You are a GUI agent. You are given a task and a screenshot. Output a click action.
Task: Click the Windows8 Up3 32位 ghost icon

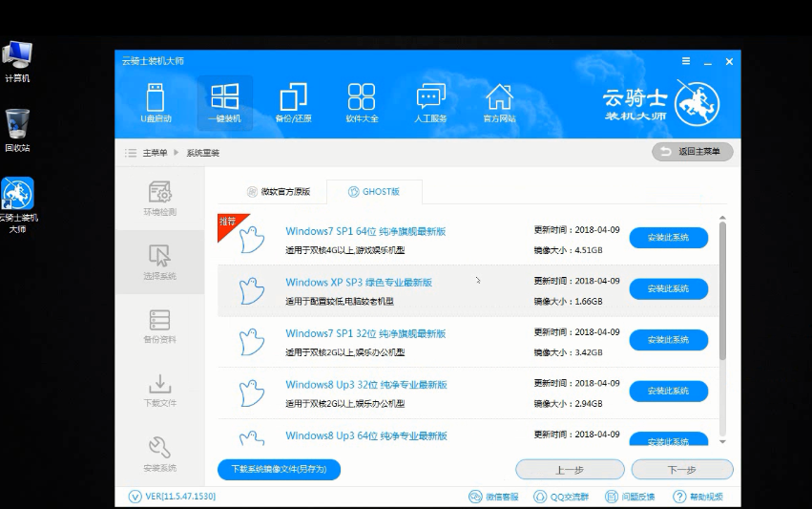pyautogui.click(x=252, y=392)
